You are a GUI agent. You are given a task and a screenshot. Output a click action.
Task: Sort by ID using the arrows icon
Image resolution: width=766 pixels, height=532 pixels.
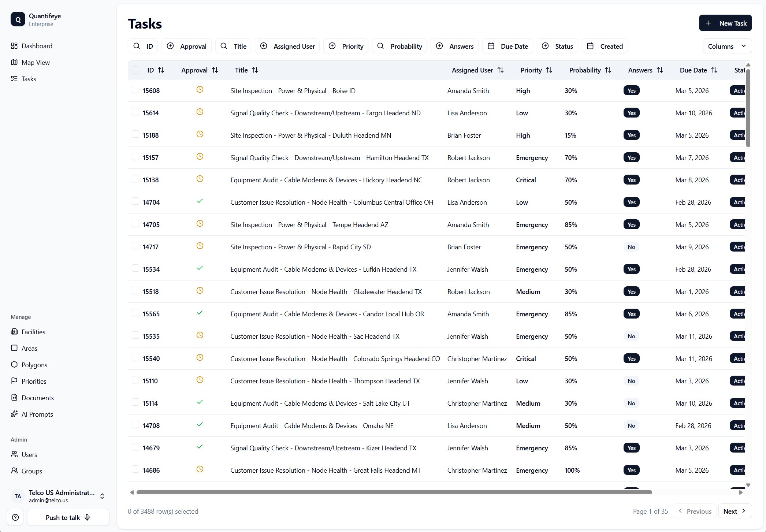click(161, 70)
